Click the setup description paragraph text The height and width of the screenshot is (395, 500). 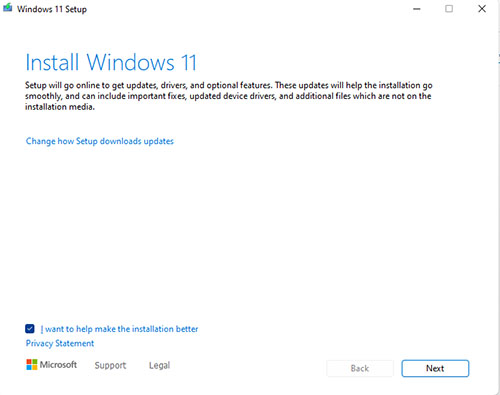click(229, 96)
